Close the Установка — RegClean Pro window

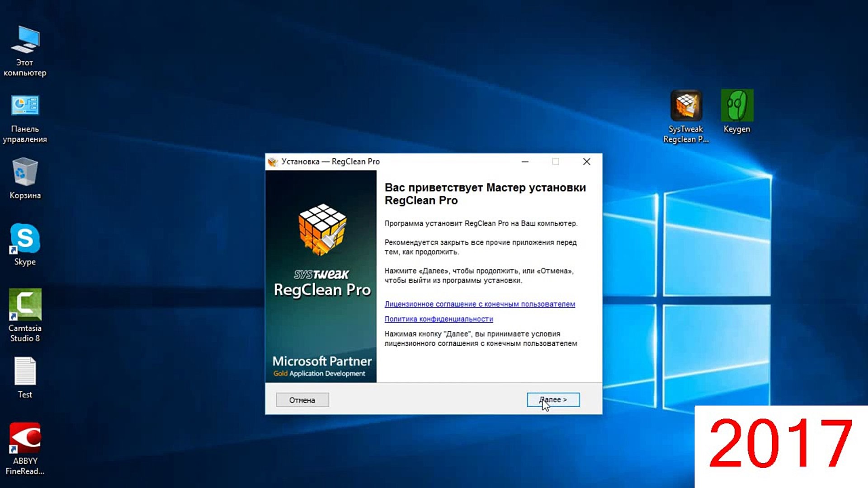pos(586,162)
